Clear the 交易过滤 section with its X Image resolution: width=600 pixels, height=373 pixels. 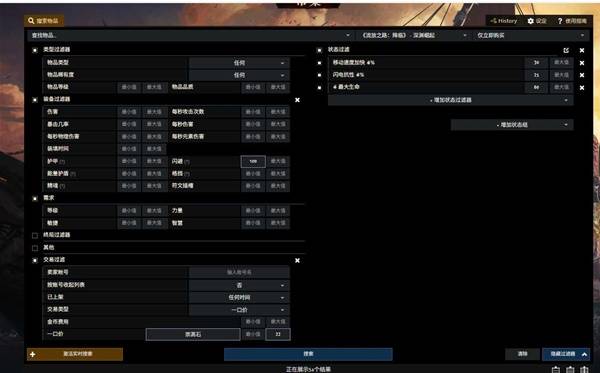[x=297, y=261]
